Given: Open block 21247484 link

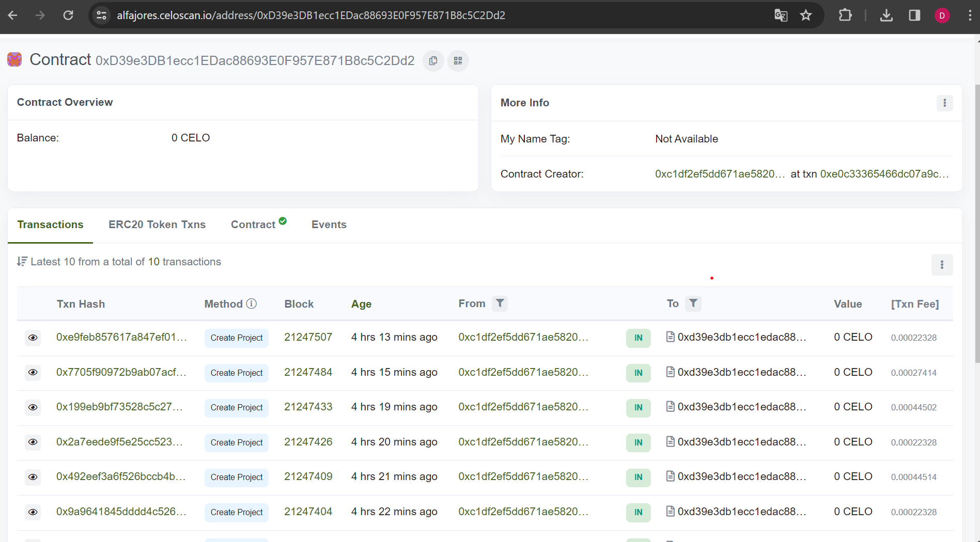Looking at the screenshot, I should pyautogui.click(x=308, y=372).
